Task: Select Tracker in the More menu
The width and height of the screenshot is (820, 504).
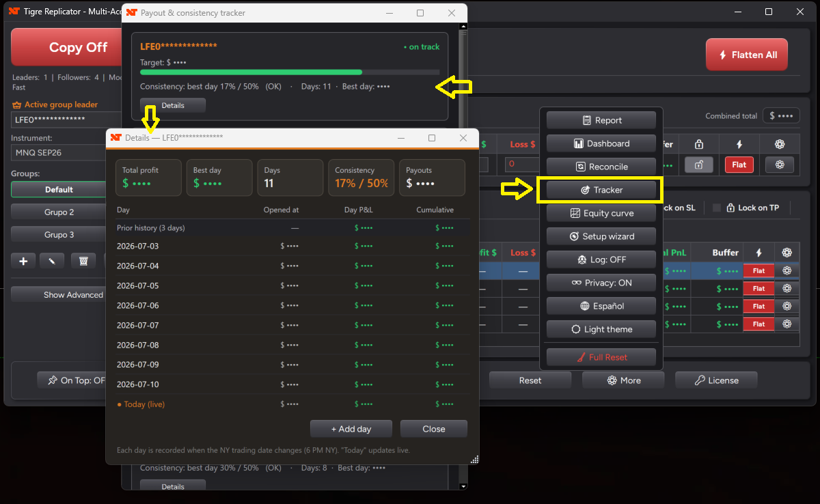Action: tap(601, 190)
